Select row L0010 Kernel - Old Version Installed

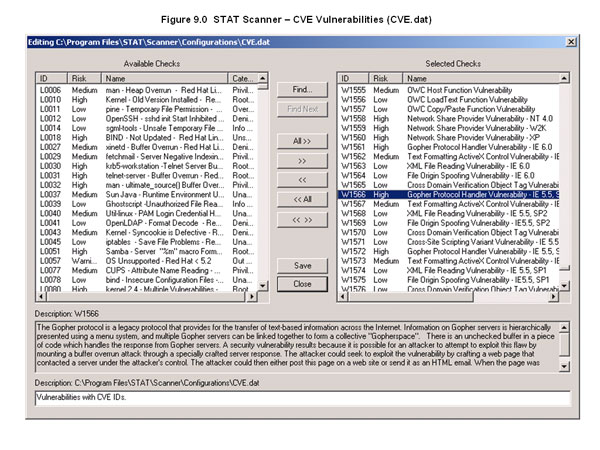click(x=147, y=100)
